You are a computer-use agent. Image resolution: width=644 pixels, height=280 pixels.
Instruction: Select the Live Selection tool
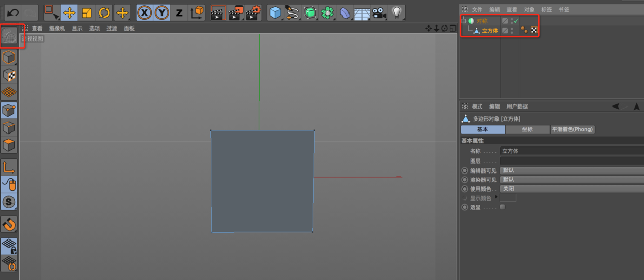51,12
